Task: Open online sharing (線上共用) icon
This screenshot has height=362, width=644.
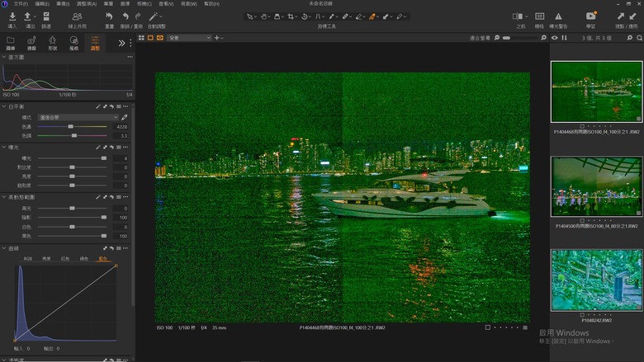Action: [x=77, y=16]
